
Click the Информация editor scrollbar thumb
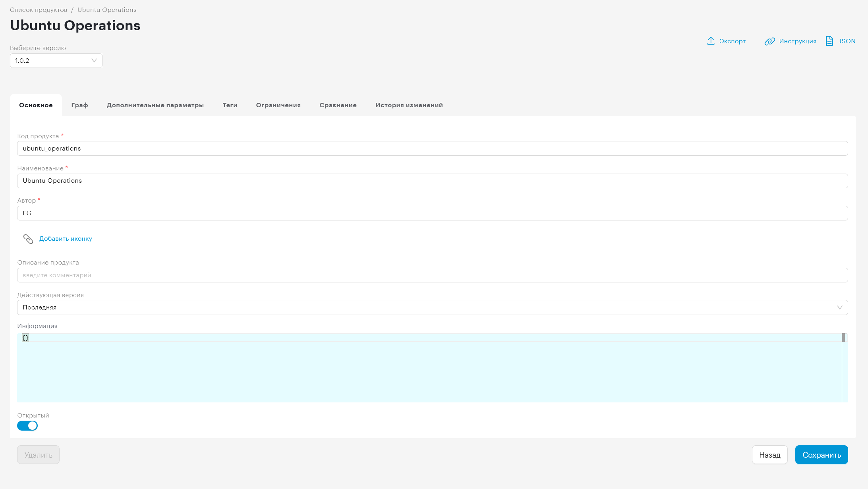click(843, 338)
